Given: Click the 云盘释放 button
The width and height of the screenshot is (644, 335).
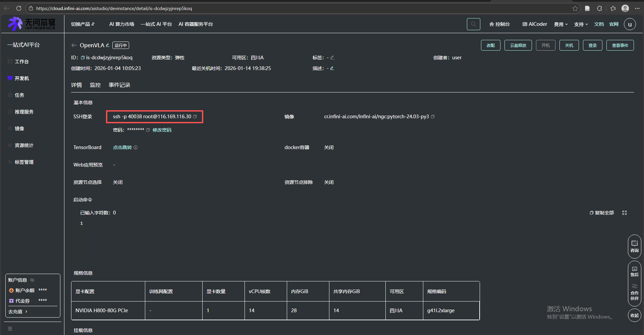Looking at the screenshot, I should (x=518, y=45).
